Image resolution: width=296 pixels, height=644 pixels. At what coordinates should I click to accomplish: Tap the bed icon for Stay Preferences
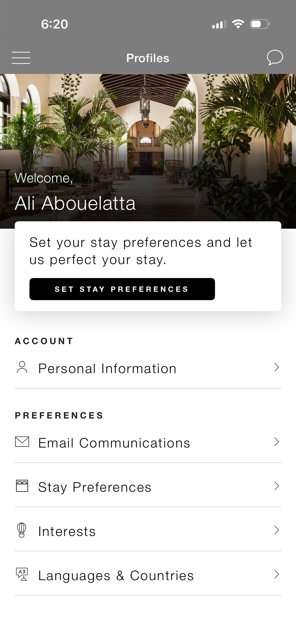coord(22,486)
